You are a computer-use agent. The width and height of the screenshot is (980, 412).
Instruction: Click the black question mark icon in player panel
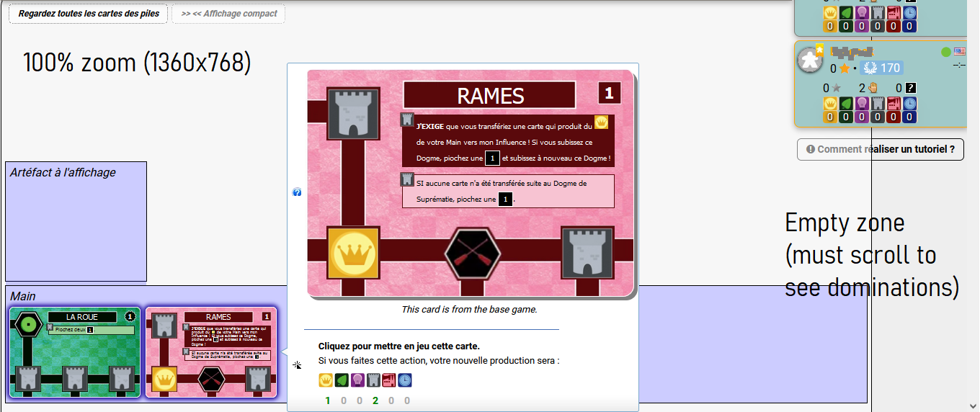[x=911, y=88]
